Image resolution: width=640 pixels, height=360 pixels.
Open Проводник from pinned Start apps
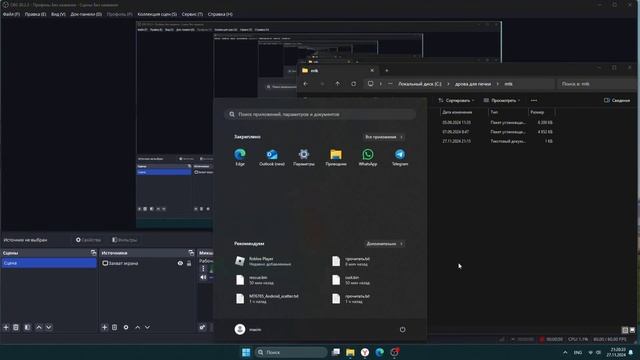336,157
